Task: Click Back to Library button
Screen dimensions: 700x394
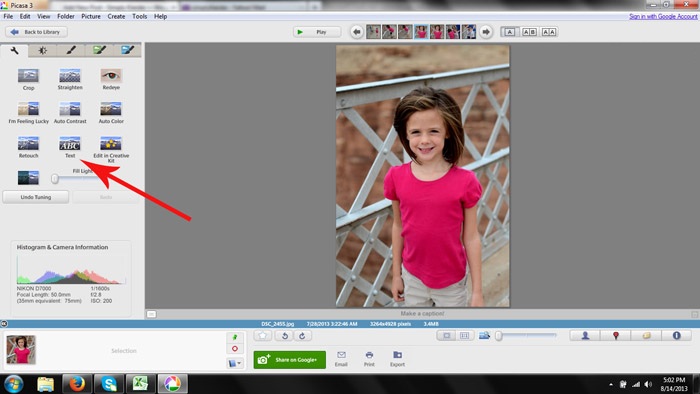Action: 36,32
